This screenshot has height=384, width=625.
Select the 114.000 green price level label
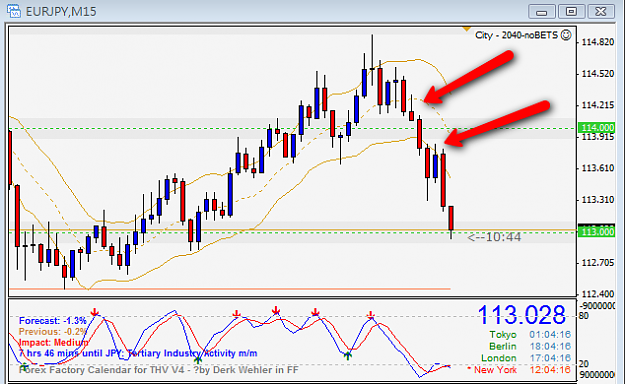(597, 128)
